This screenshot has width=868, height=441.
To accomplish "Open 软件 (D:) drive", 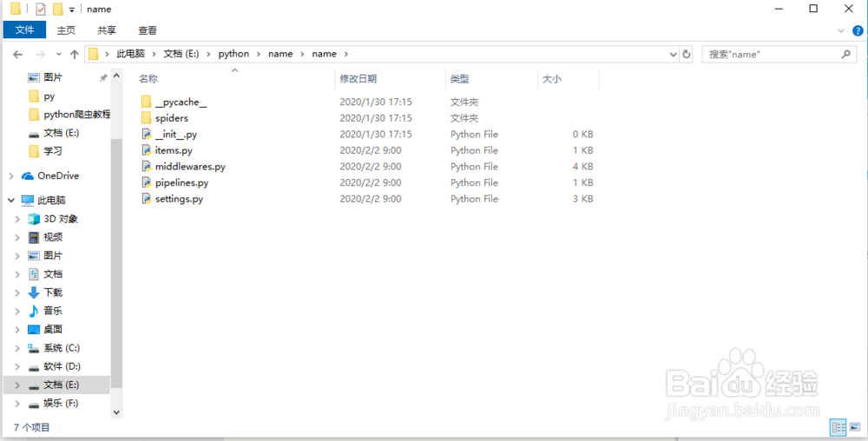I will (62, 366).
